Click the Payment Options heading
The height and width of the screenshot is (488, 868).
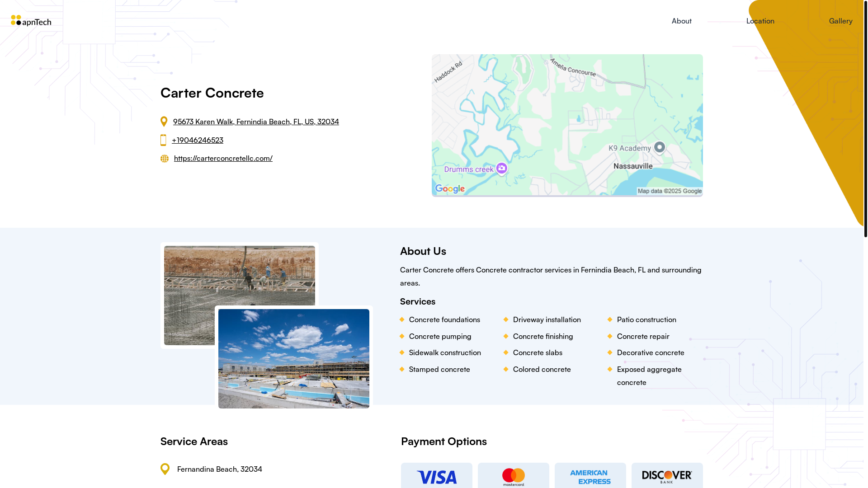coord(444,441)
